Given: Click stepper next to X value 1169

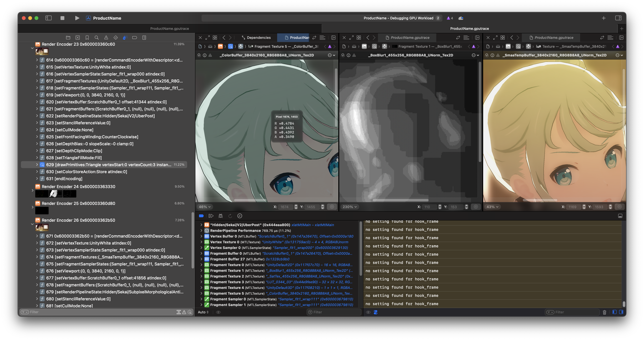Looking at the screenshot, I should 584,207.
